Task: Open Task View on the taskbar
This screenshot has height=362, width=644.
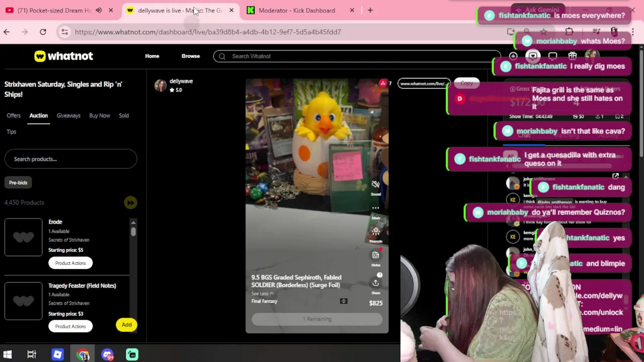Action: pyautogui.click(x=32, y=355)
